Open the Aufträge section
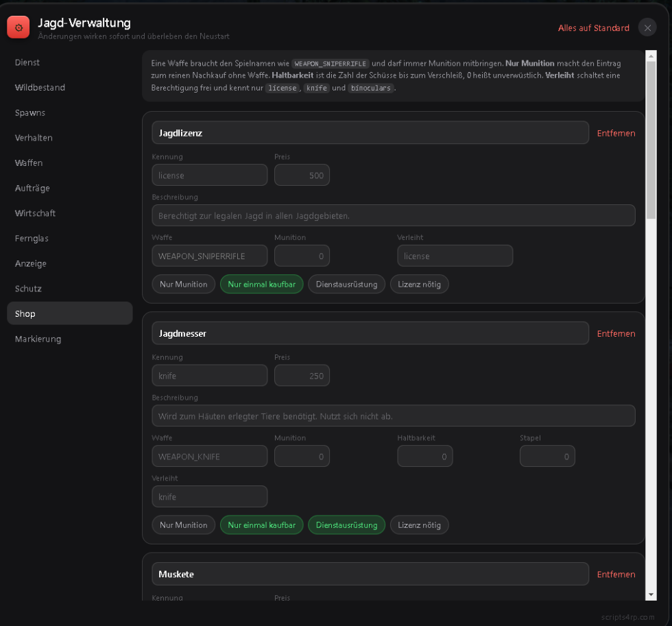This screenshot has width=672, height=626. [70, 188]
